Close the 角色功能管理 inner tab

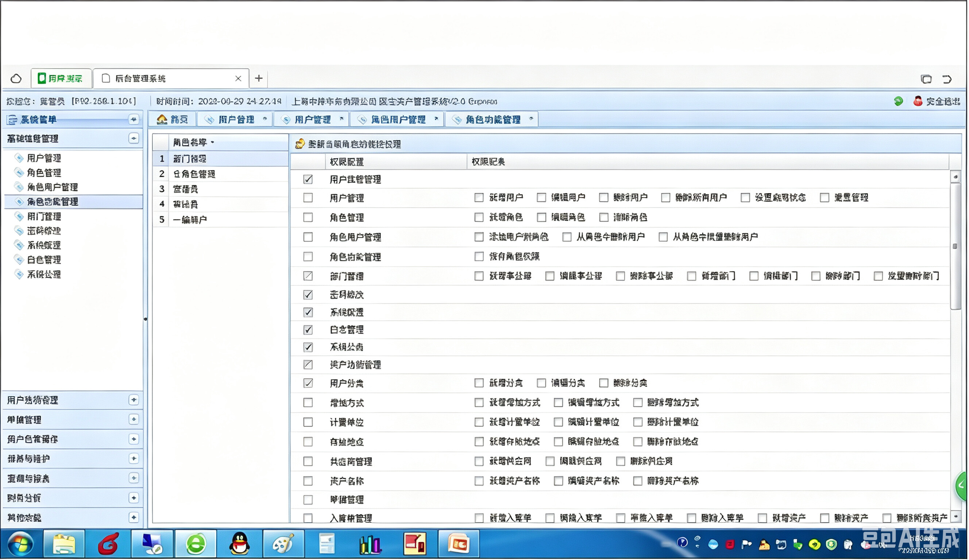[531, 119]
